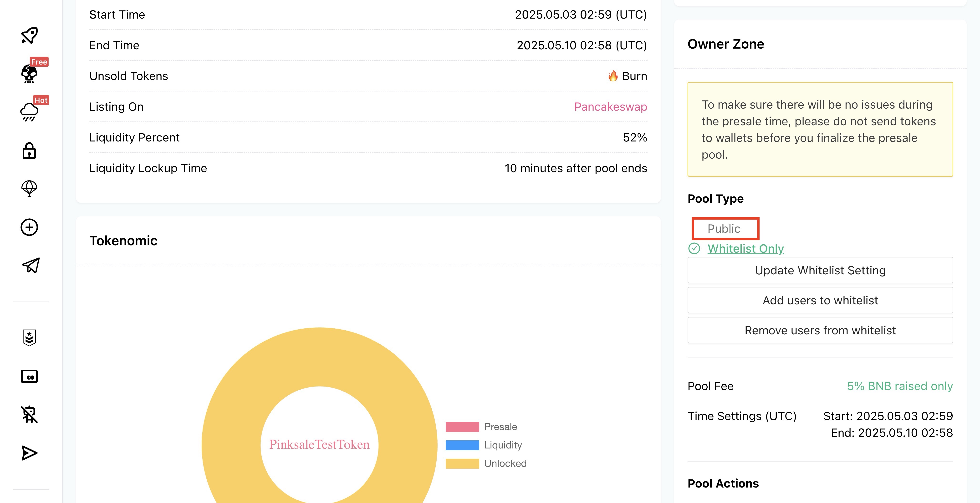Click Add users to whitelist button

point(820,300)
